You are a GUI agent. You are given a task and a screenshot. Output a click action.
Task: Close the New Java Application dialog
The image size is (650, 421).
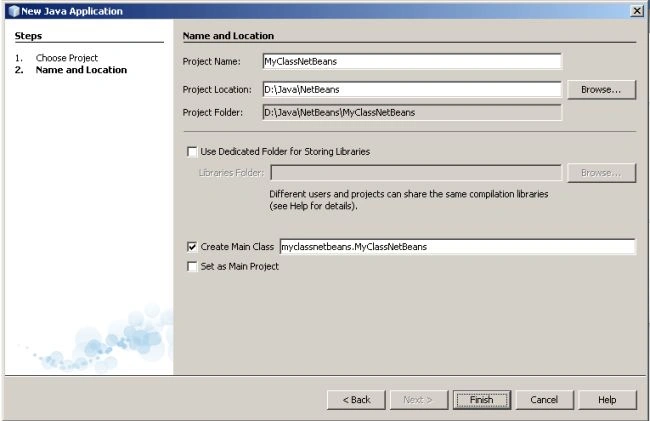[637, 11]
